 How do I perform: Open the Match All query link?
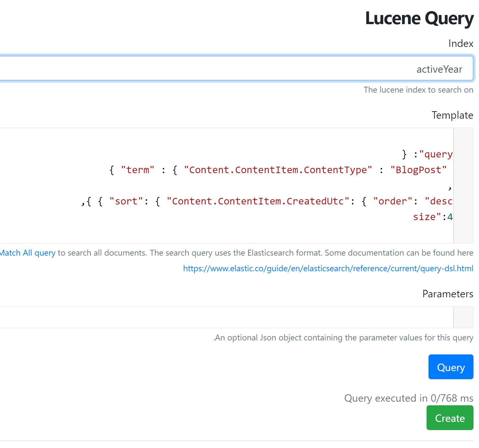27,253
